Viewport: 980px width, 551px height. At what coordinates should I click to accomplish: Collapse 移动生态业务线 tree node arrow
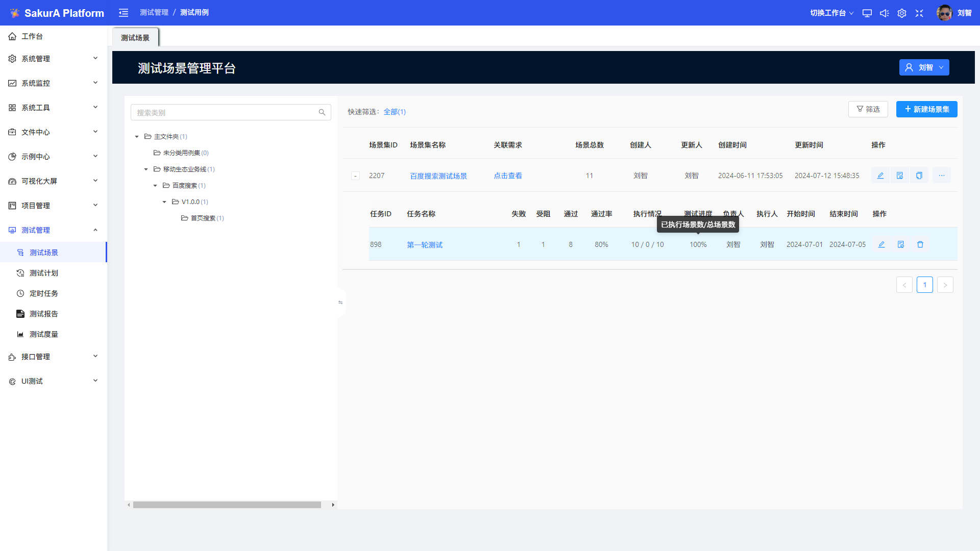point(146,169)
